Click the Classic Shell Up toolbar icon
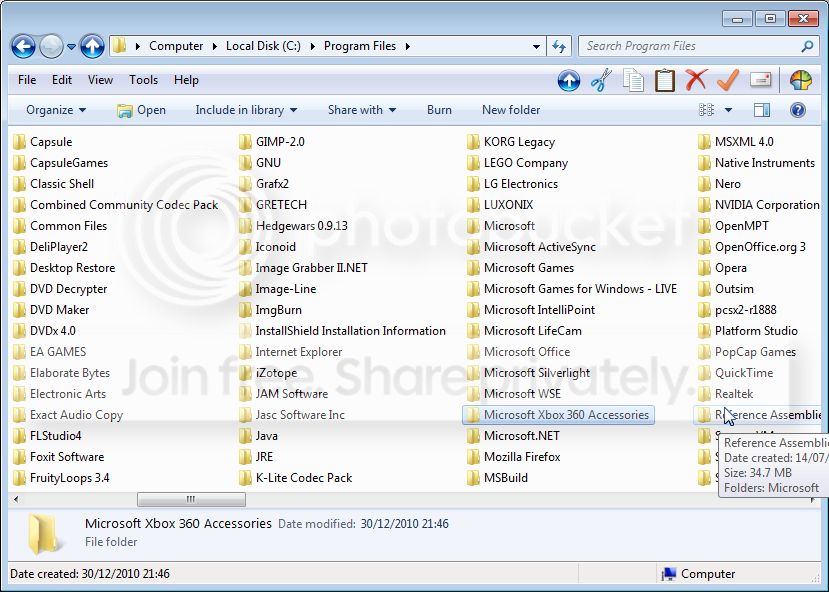829x592 pixels. [569, 80]
